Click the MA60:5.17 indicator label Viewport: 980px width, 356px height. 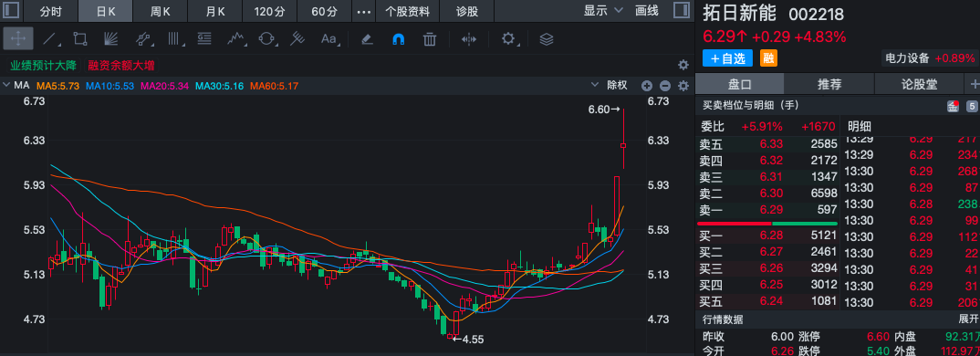pyautogui.click(x=275, y=86)
